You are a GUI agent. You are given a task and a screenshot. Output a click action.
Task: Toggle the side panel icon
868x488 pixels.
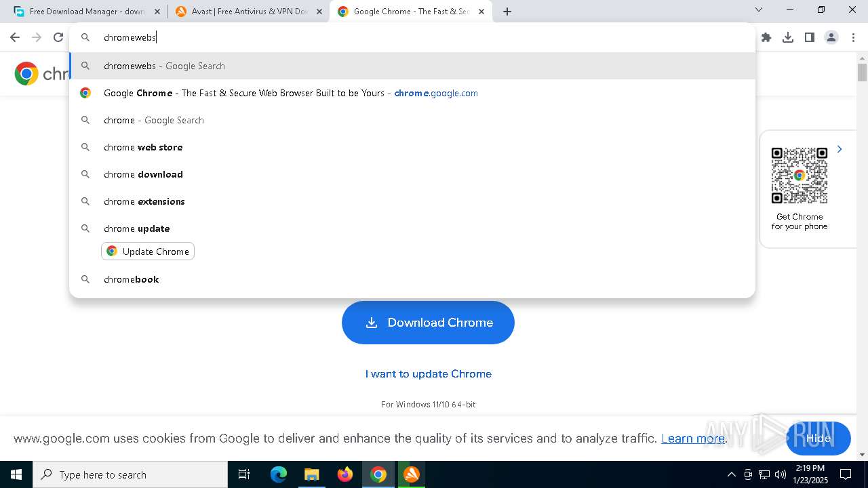810,38
